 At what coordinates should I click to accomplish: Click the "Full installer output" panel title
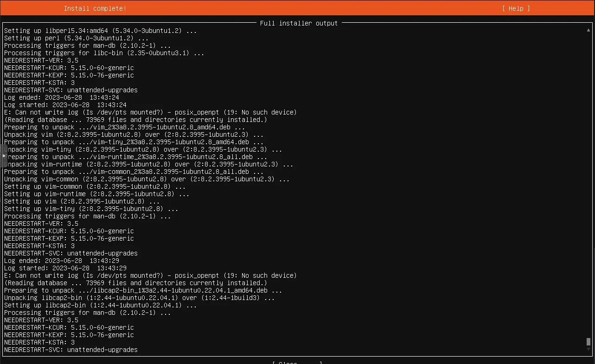pyautogui.click(x=299, y=23)
